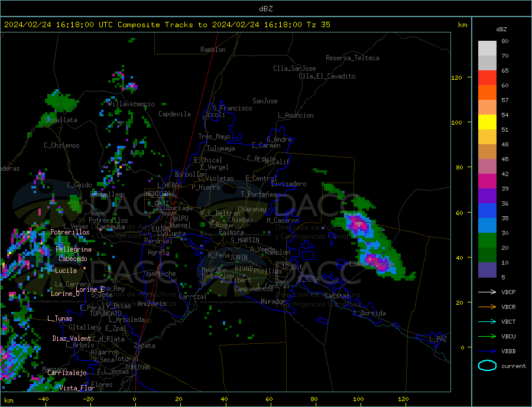Click the white 'Vista_Flor' label

click(x=77, y=388)
